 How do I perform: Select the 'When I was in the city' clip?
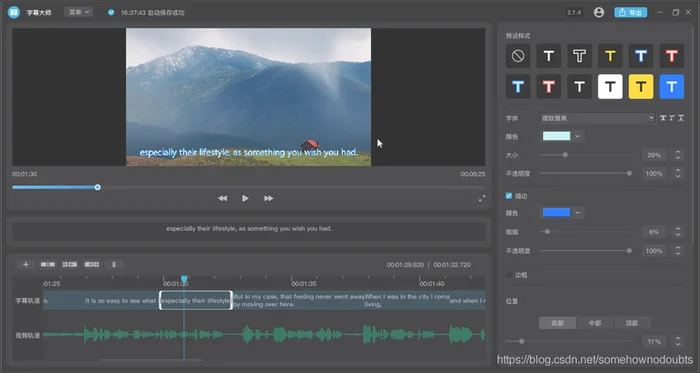(x=407, y=300)
